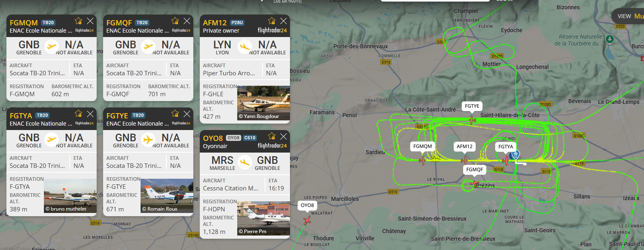Select the airport pin marker on map
Image resolution: width=644 pixels, height=250 pixels.
click(x=515, y=155)
